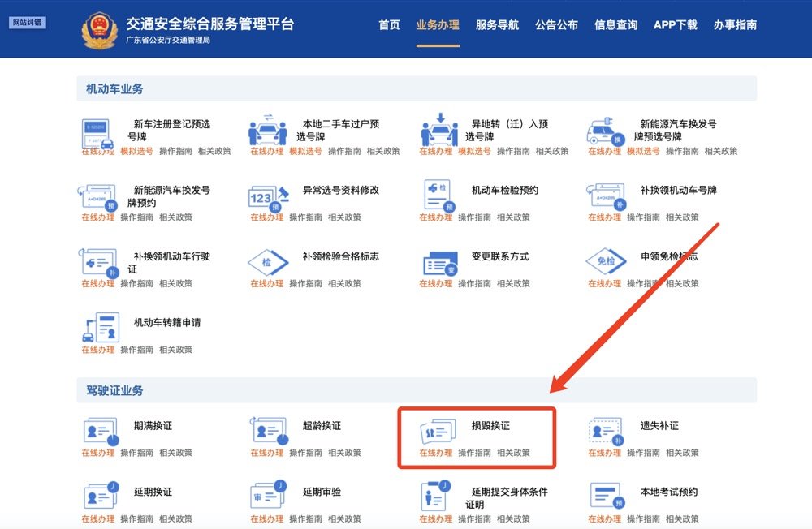Click 模拟选号 under 新车注册登记预选号牌

coord(136,151)
